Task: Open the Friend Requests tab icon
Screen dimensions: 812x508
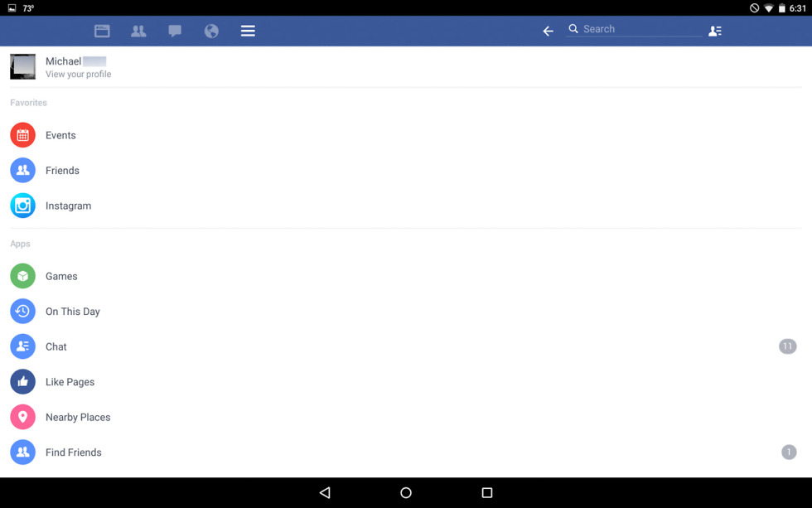Action: (138, 31)
